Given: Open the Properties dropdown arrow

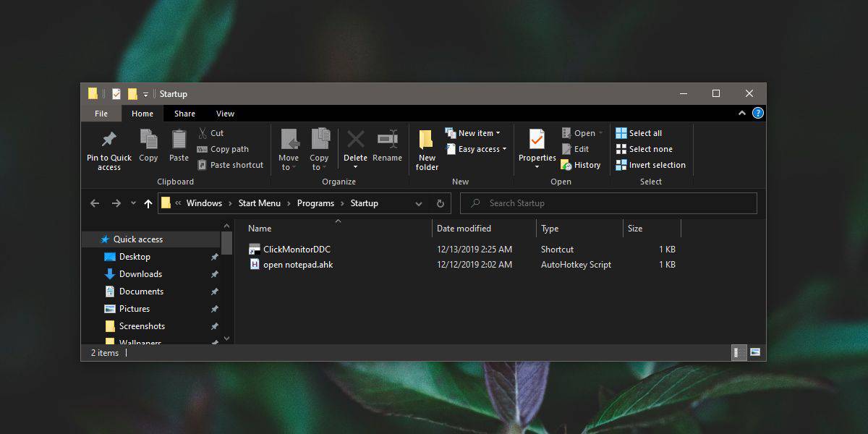Looking at the screenshot, I should point(537,167).
